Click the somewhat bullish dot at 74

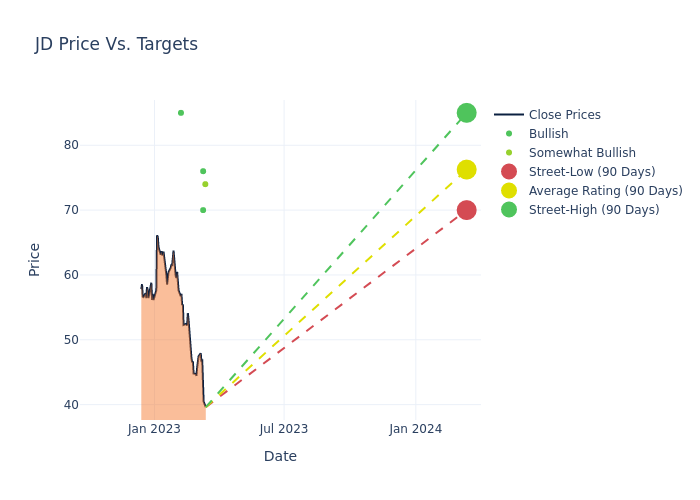coord(205,184)
